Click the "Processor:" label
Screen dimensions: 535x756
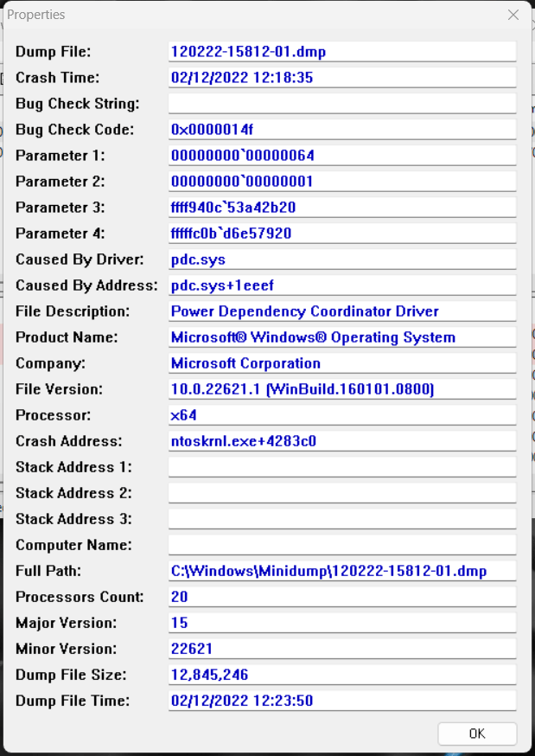53,415
